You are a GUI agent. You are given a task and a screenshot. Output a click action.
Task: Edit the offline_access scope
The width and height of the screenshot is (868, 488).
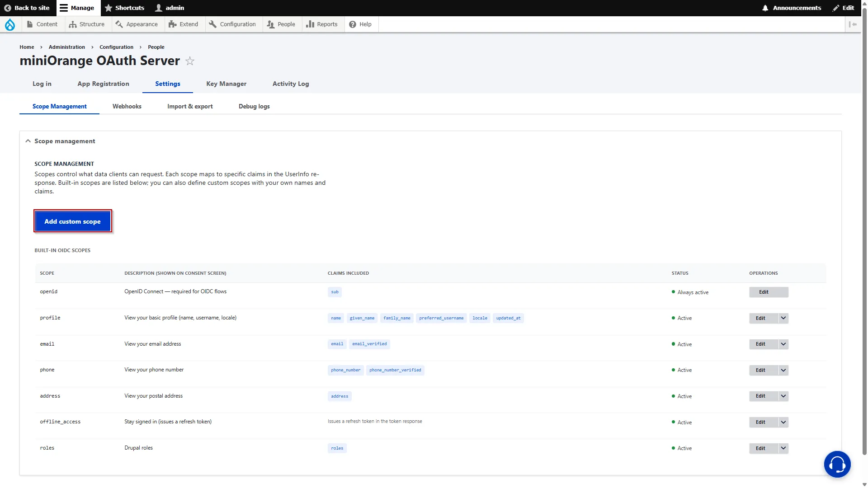(x=764, y=422)
